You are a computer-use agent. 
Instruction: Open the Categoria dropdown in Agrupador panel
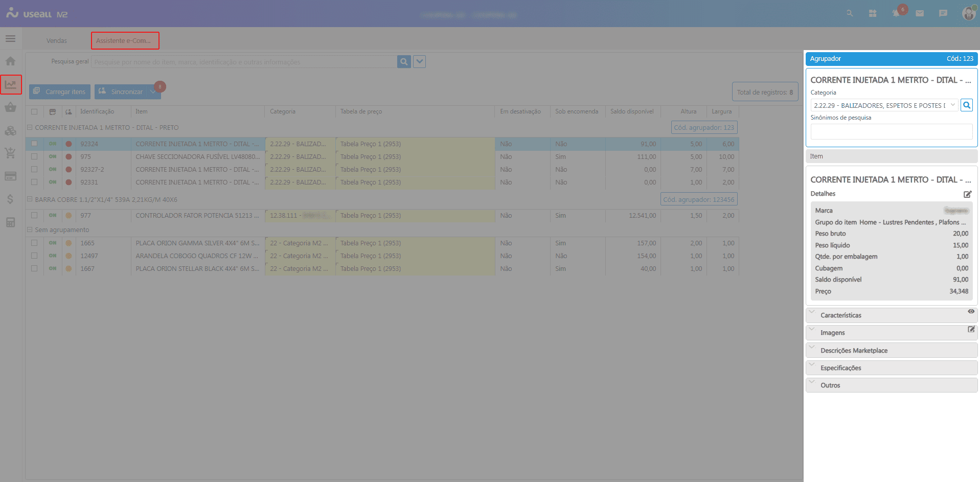[x=884, y=105]
